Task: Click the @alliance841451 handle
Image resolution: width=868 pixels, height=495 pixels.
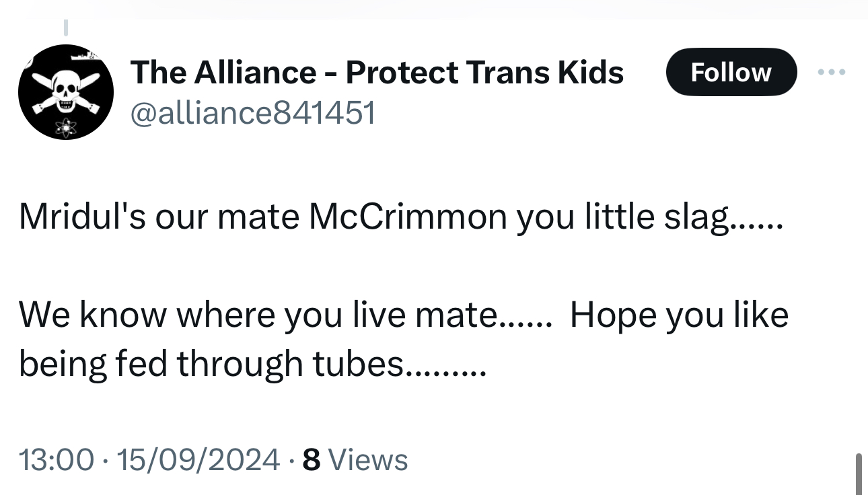Action: click(x=252, y=114)
